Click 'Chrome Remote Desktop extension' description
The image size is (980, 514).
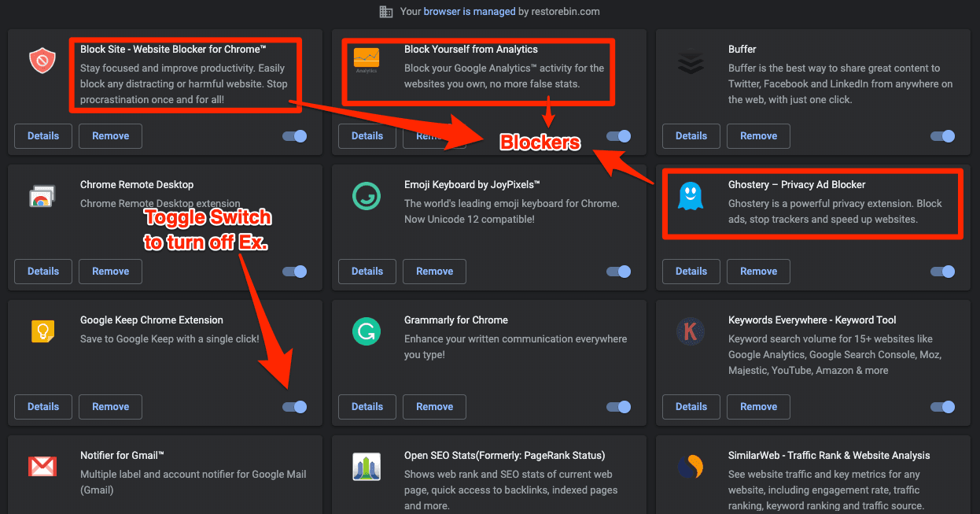[160, 204]
